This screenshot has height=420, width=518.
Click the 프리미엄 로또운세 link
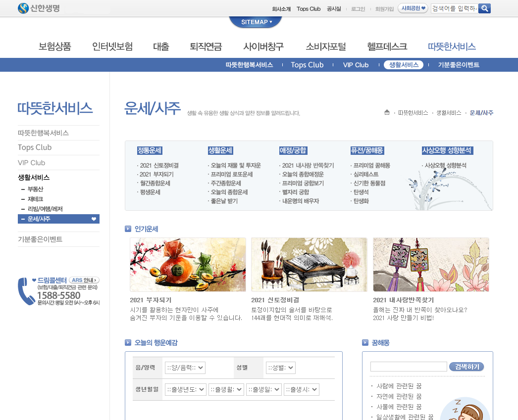click(232, 174)
